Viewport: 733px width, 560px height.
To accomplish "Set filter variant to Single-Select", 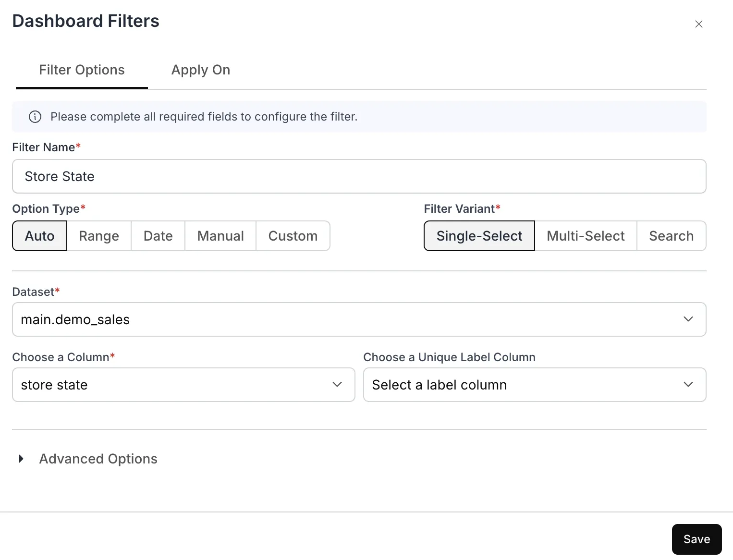I will point(479,236).
